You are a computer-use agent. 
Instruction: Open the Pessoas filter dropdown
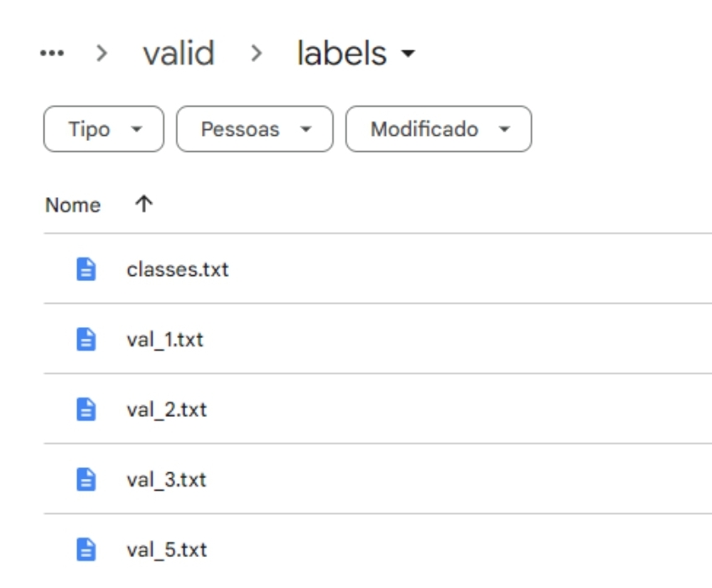255,129
